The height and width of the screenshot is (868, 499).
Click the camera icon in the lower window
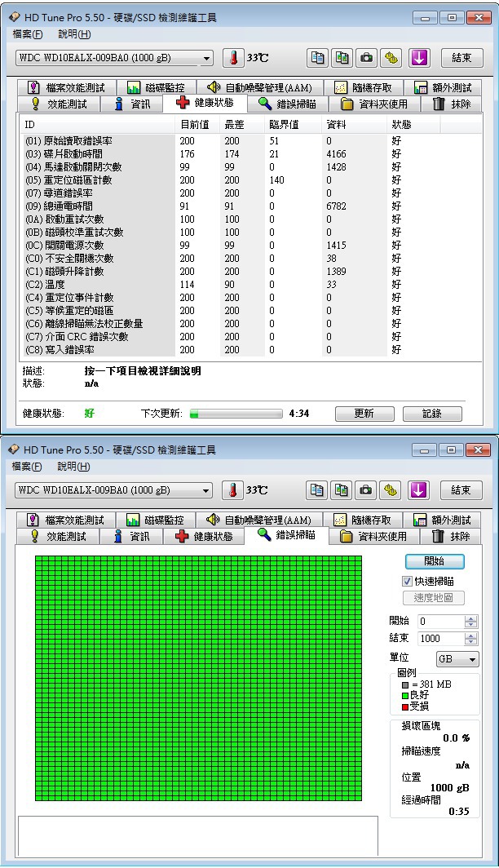(x=366, y=490)
